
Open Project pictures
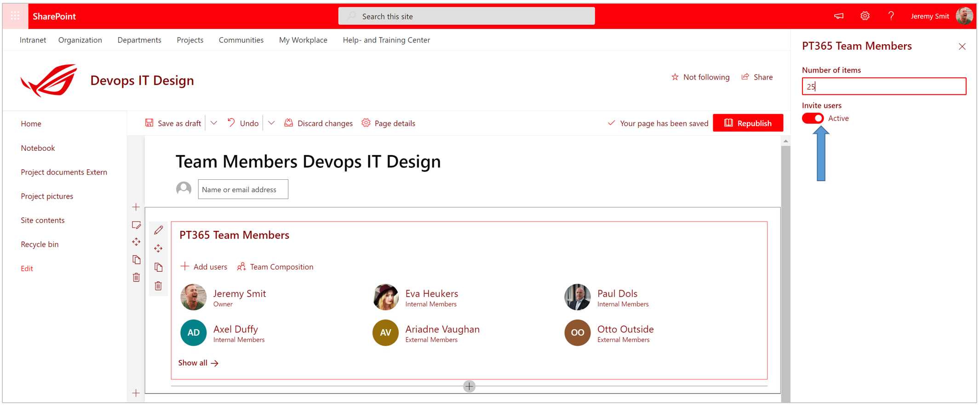pos(47,196)
